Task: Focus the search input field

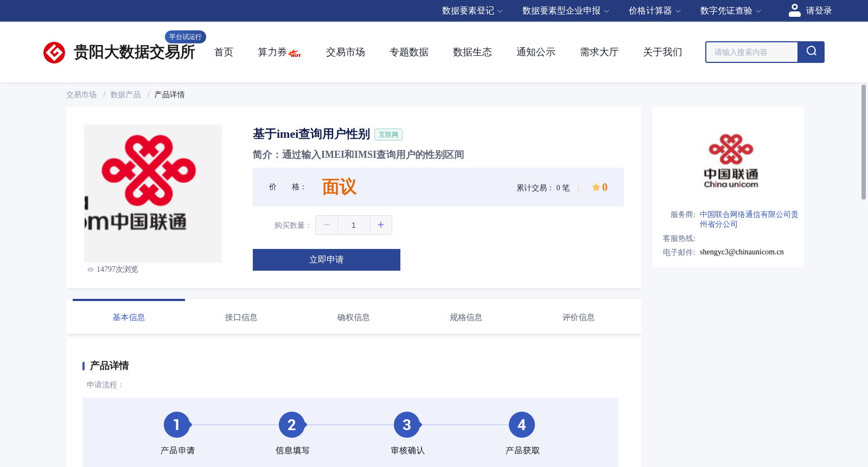Action: (x=752, y=52)
